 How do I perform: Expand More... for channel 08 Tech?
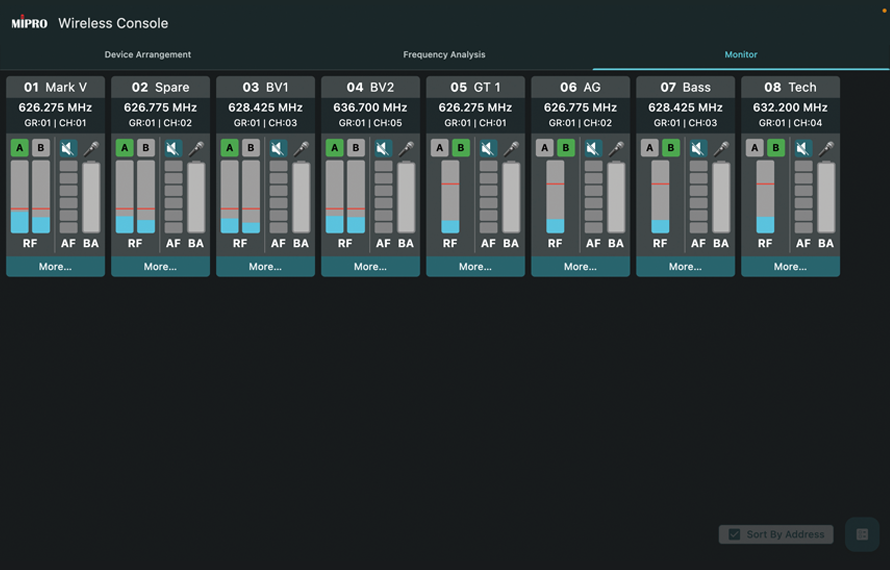pos(790,267)
